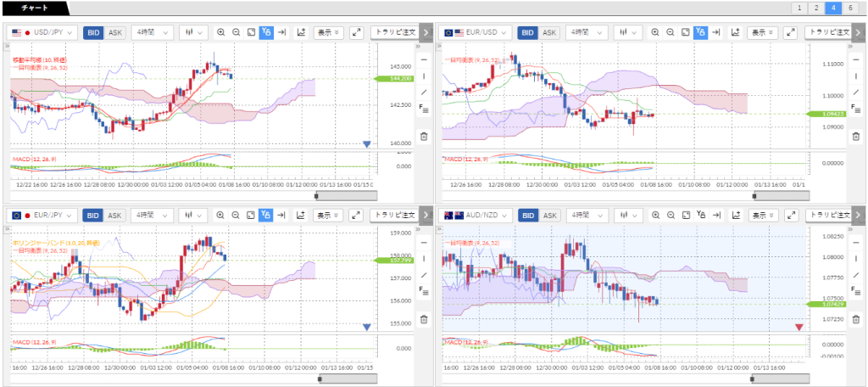
Task: Zoom in on the USD/JPY chart
Action: click(221, 32)
